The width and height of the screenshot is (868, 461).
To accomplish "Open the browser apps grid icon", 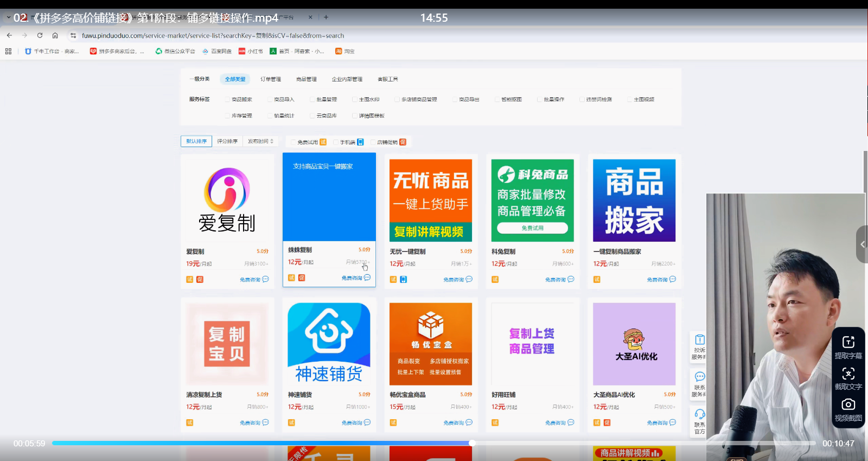I will point(8,51).
